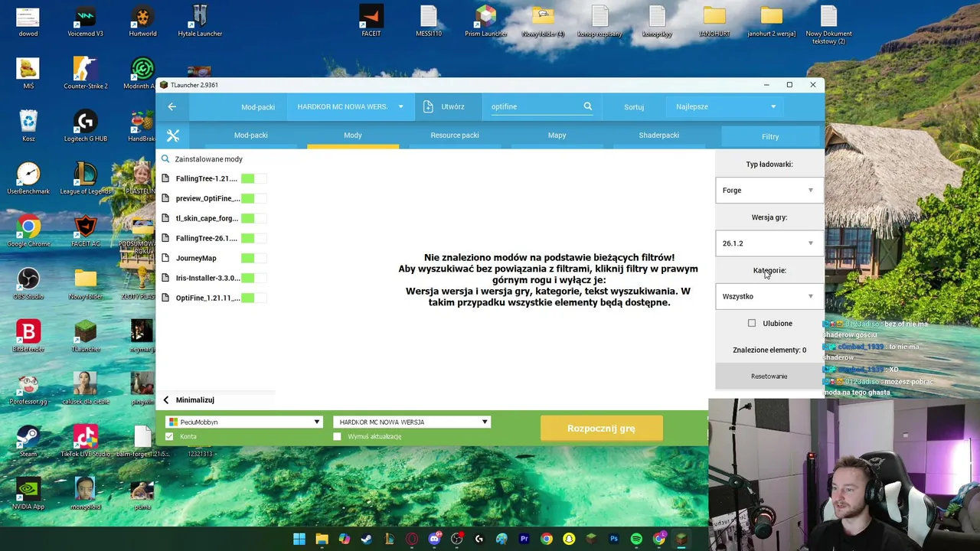
Task: Open Prism Launcher desktop icon
Action: coord(485,21)
